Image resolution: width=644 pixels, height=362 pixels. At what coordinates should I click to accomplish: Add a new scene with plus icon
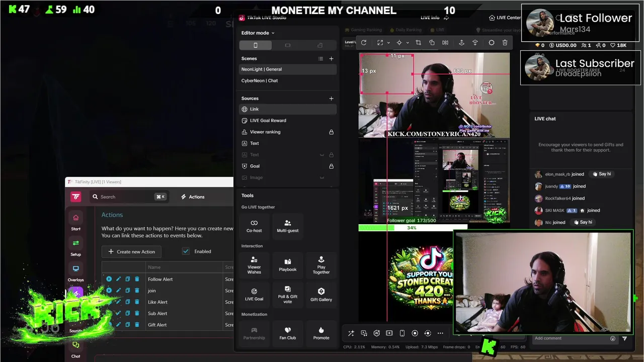[331, 59]
